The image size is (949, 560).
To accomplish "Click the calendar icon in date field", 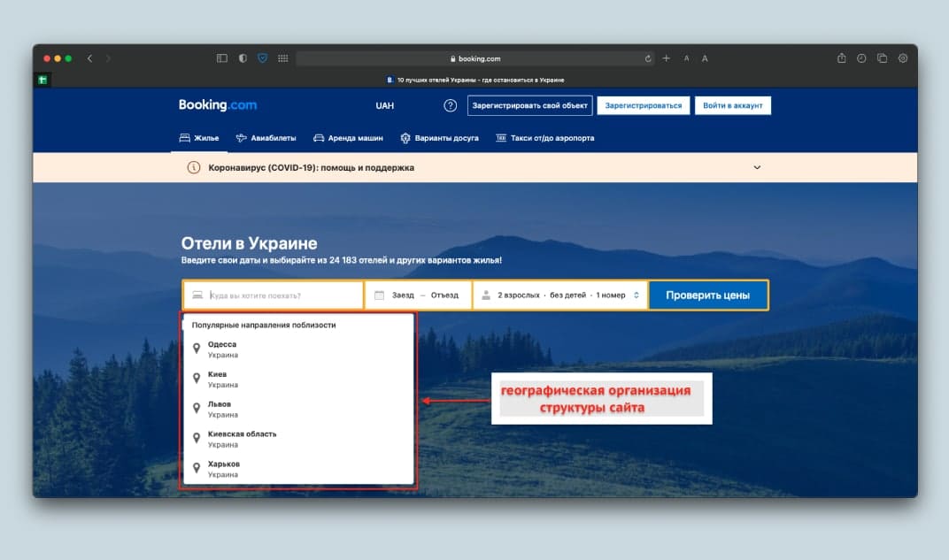I will tap(380, 295).
